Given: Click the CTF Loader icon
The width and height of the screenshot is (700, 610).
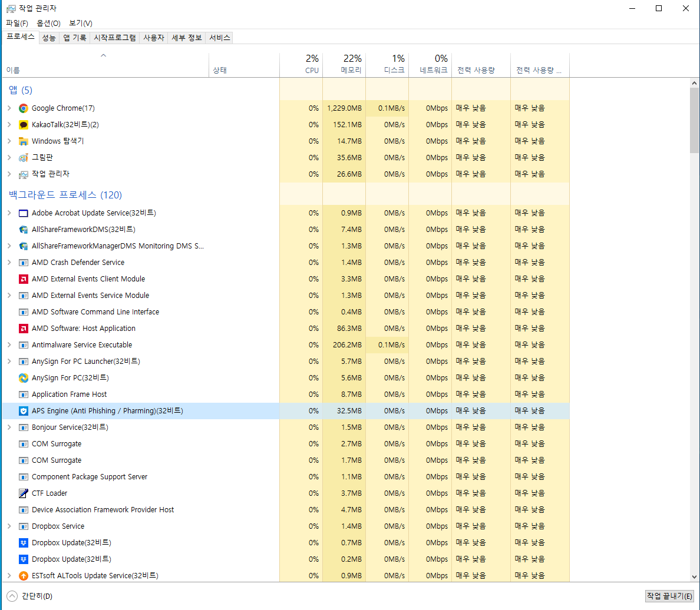Looking at the screenshot, I should tap(23, 493).
